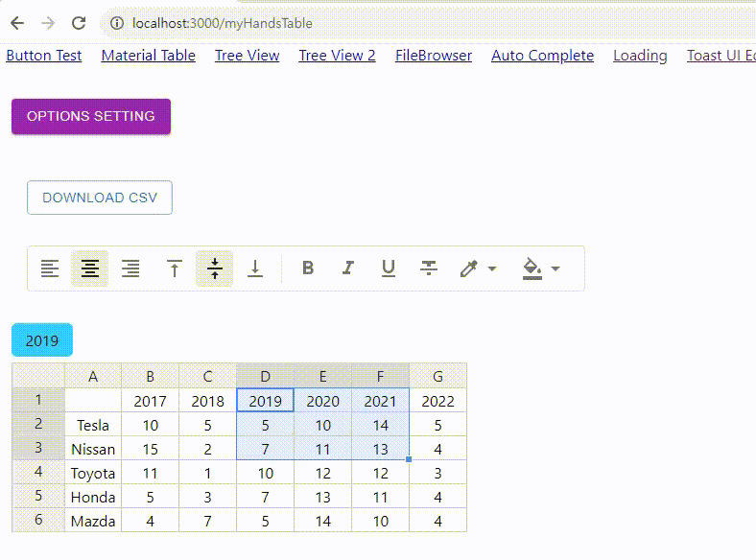Screen dimensions: 756x560
Task: Select row 5 header
Action: pyautogui.click(x=38, y=496)
